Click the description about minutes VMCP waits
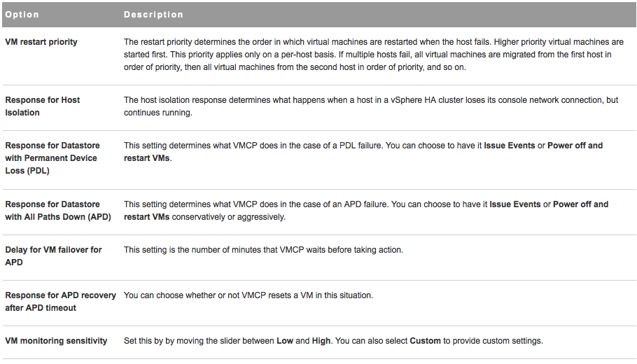 pos(263,250)
